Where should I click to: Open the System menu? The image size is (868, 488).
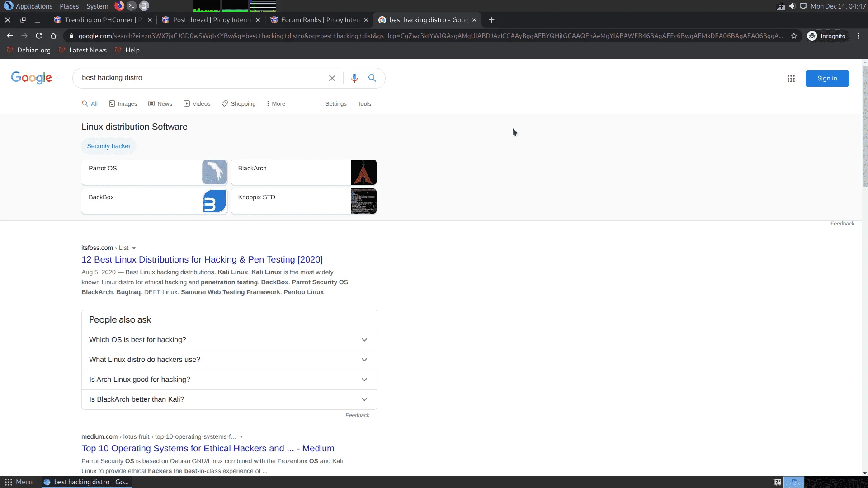pos(97,6)
